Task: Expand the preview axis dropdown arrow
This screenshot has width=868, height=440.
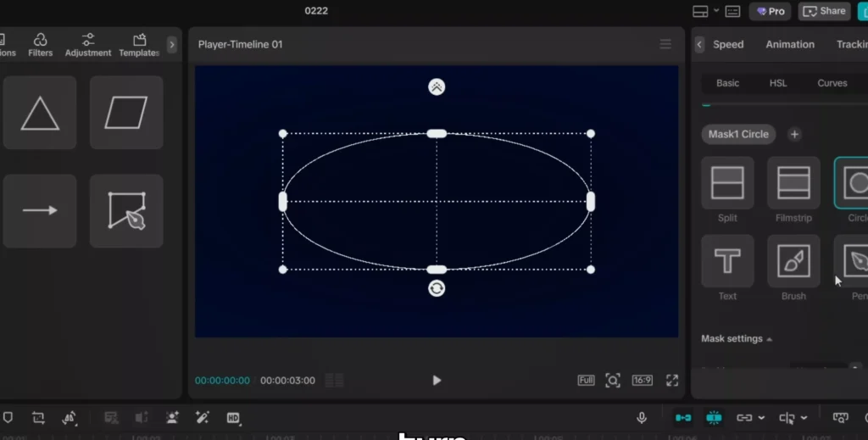Action: click(804, 418)
